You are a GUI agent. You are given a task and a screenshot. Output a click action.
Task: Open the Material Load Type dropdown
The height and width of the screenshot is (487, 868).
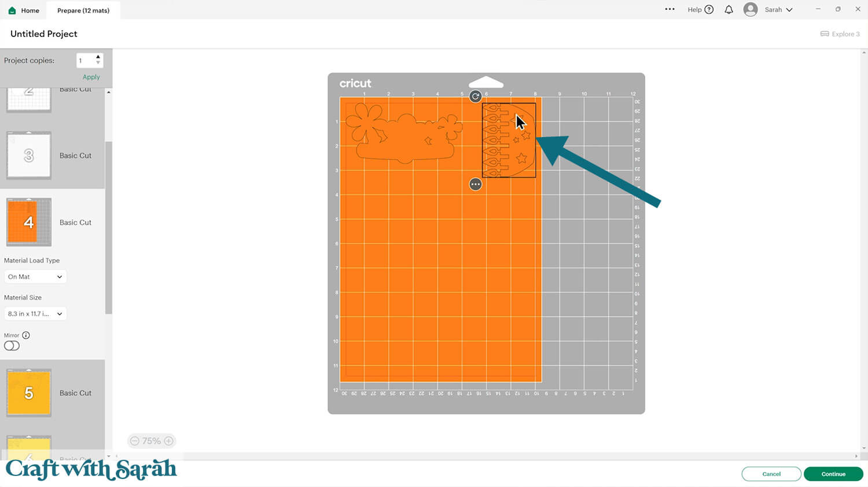[35, 276]
